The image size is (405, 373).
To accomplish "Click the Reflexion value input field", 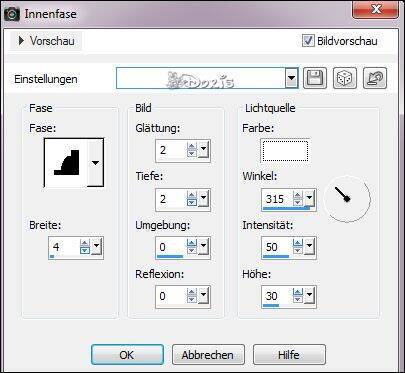I will 171,296.
